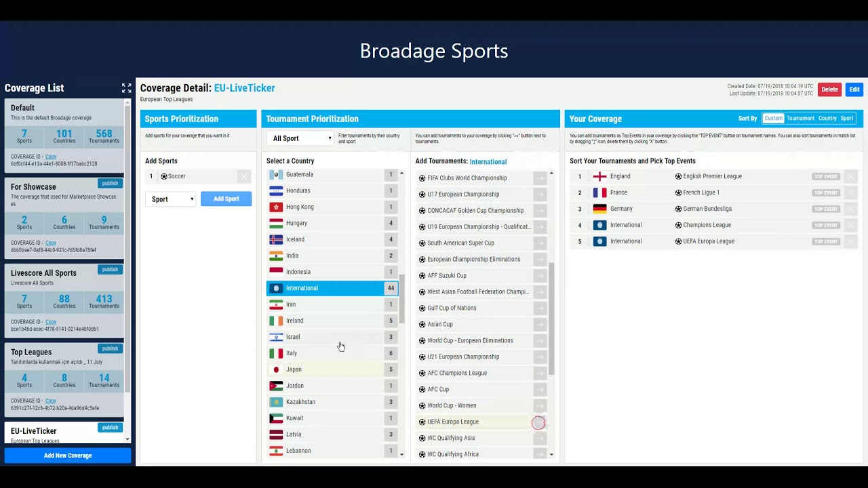Click UEFA Europa League tournament name
The image size is (868, 488).
pyautogui.click(x=453, y=422)
